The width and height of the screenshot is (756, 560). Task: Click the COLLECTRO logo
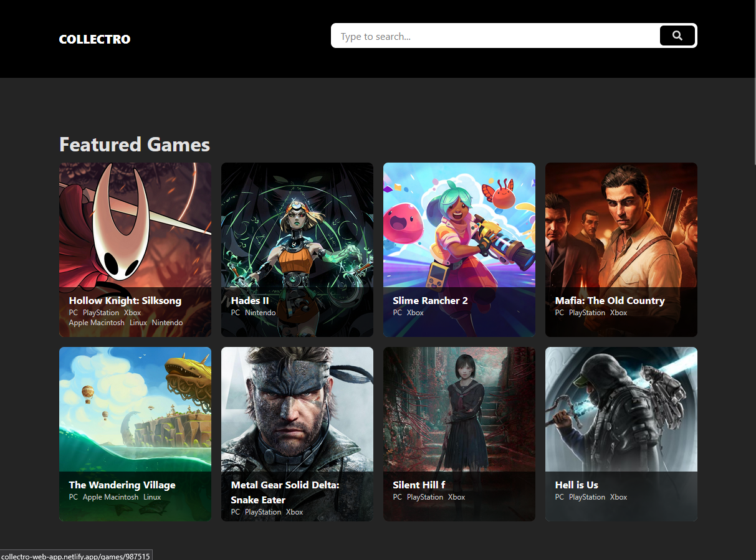click(94, 39)
